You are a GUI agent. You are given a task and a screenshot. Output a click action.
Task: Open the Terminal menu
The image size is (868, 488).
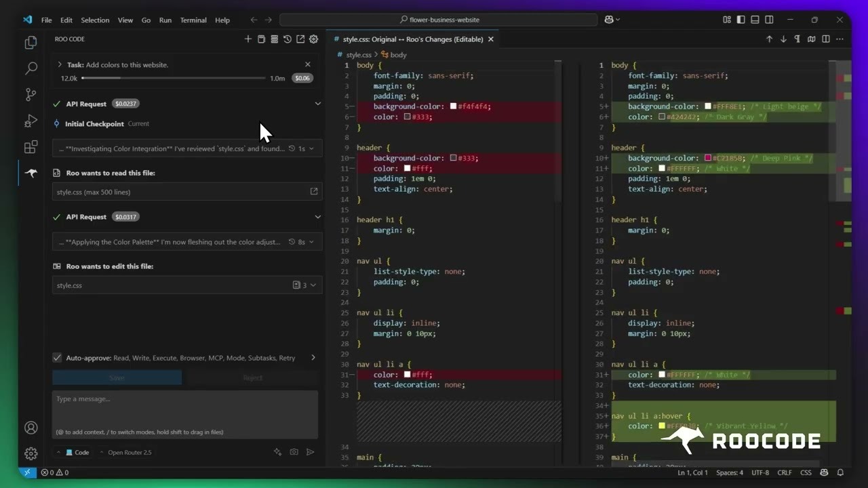193,20
